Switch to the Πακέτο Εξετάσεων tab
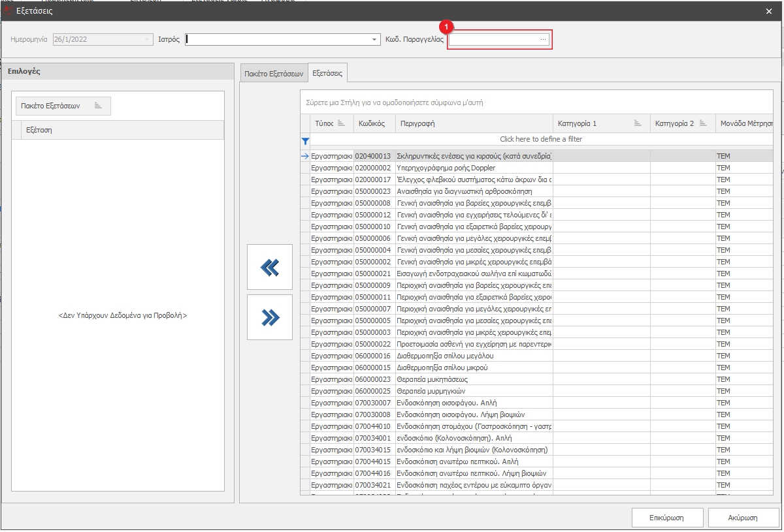The width and height of the screenshot is (784, 532). click(x=274, y=74)
